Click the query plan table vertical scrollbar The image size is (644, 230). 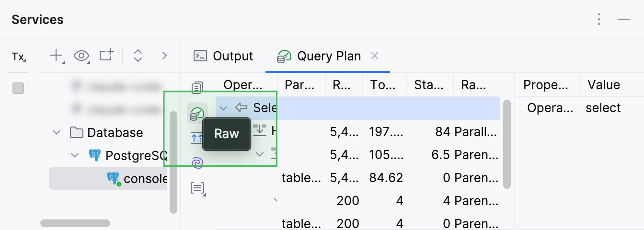[x=506, y=144]
